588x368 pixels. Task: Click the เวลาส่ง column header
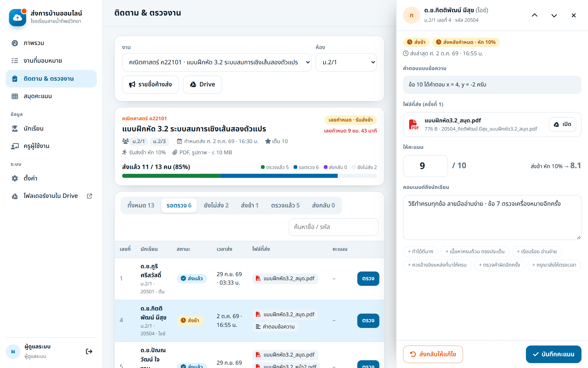(x=224, y=249)
